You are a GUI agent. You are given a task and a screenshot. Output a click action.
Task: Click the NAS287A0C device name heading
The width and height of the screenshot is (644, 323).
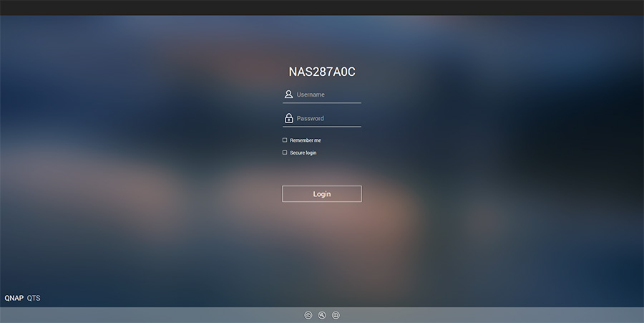coord(322,72)
